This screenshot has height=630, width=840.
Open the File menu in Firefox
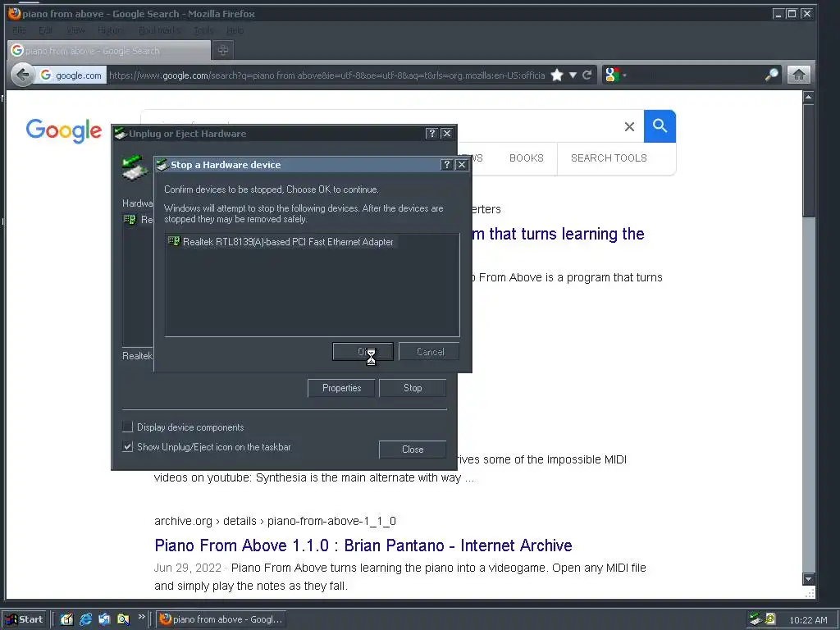[x=19, y=30]
